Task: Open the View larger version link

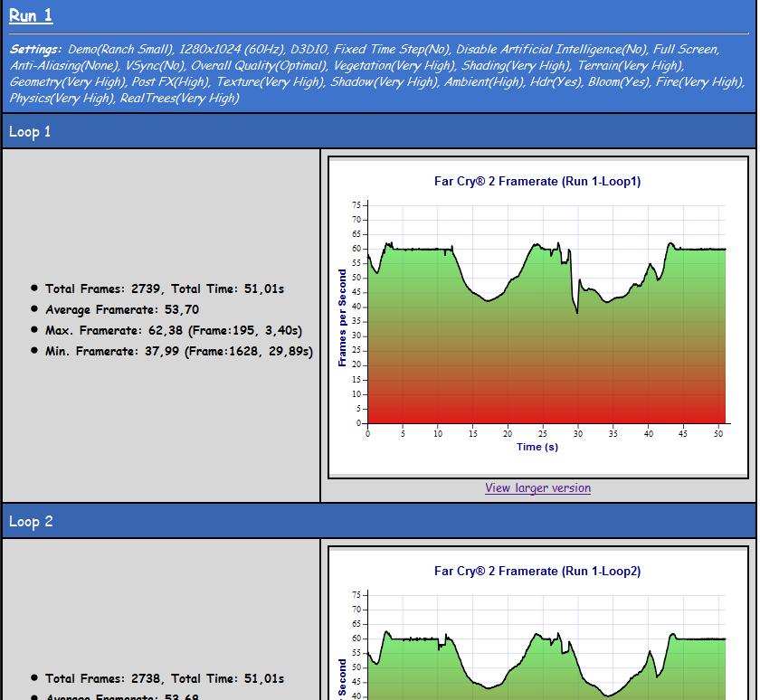Action: tap(537, 487)
